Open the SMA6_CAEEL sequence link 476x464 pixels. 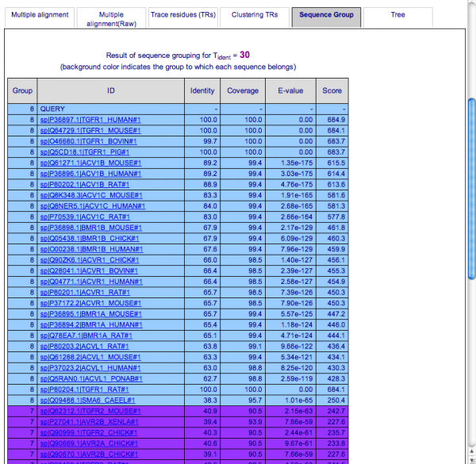click(88, 399)
